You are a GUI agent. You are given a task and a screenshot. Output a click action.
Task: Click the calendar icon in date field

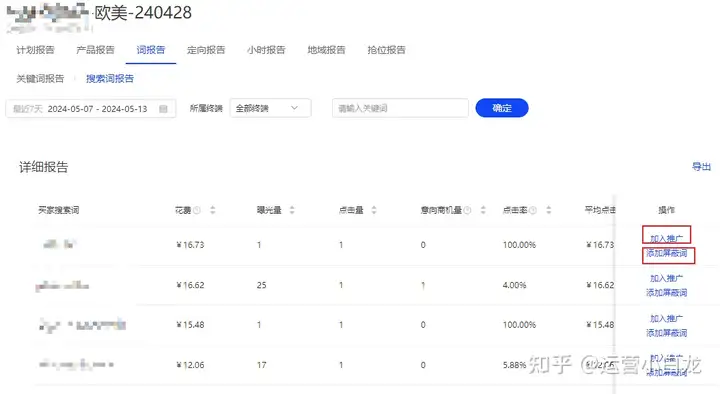coord(163,109)
